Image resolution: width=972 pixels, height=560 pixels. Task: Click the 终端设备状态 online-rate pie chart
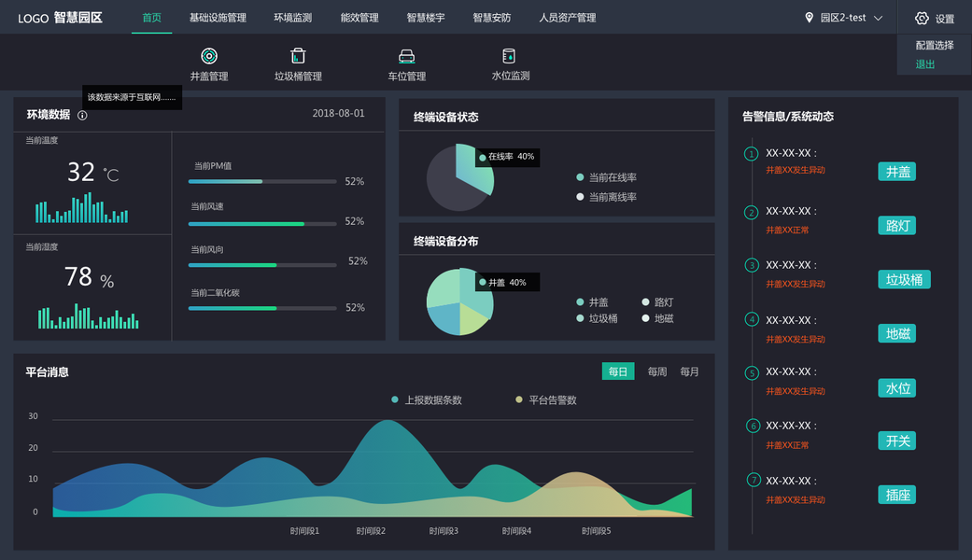tap(460, 177)
